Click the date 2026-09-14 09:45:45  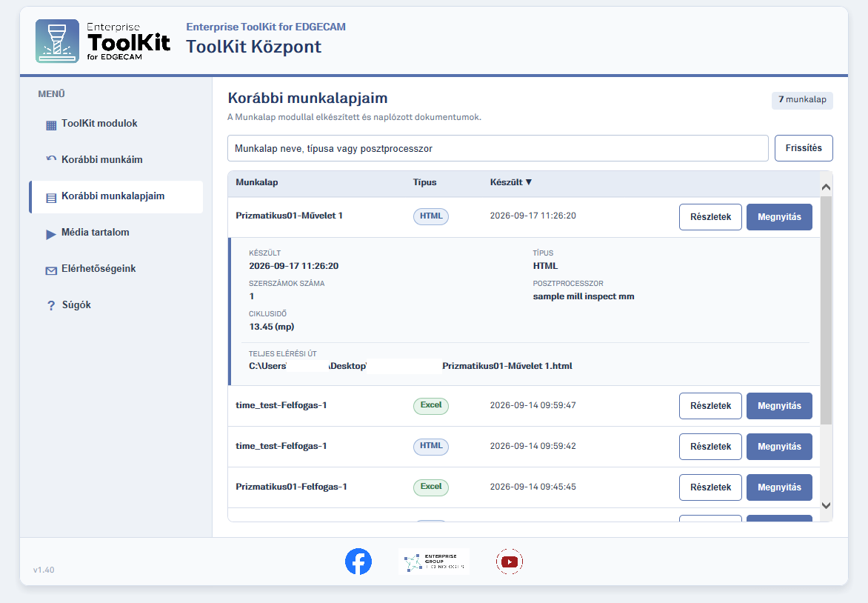pos(533,487)
